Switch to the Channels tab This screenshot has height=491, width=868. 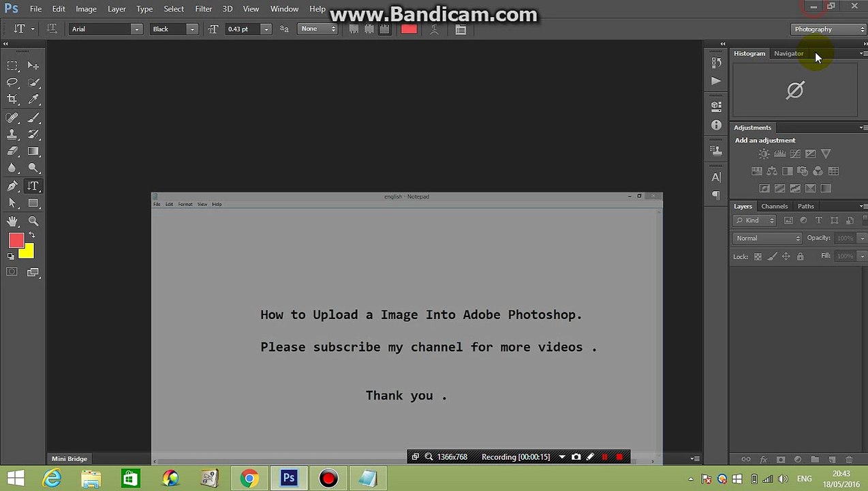tap(774, 206)
